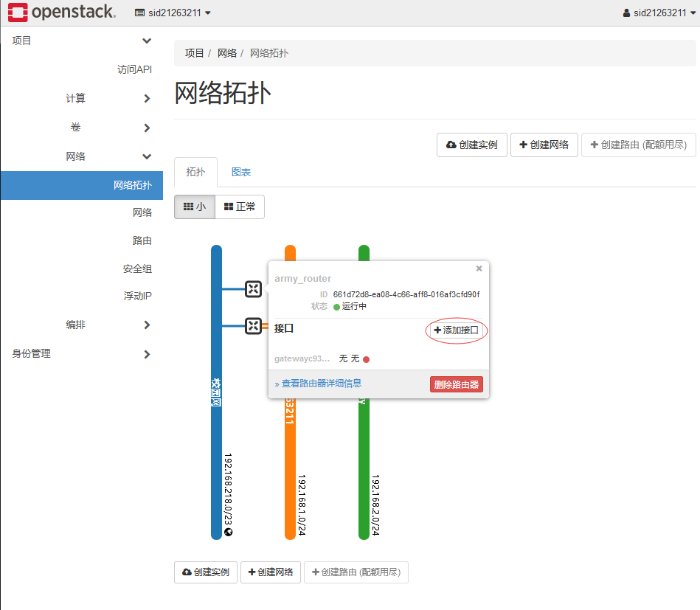This screenshot has width=700, height=610.
Task: Click the bottom 创建实例 button
Action: coord(206,572)
